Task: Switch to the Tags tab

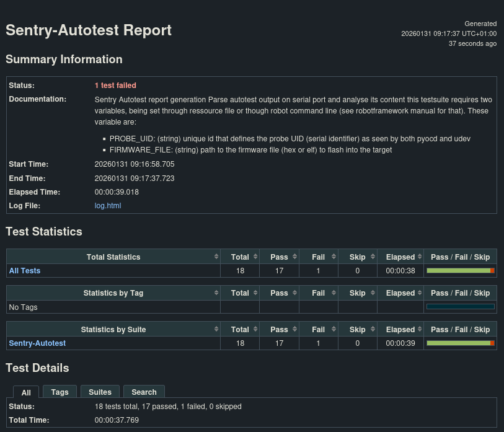Action: (x=60, y=392)
